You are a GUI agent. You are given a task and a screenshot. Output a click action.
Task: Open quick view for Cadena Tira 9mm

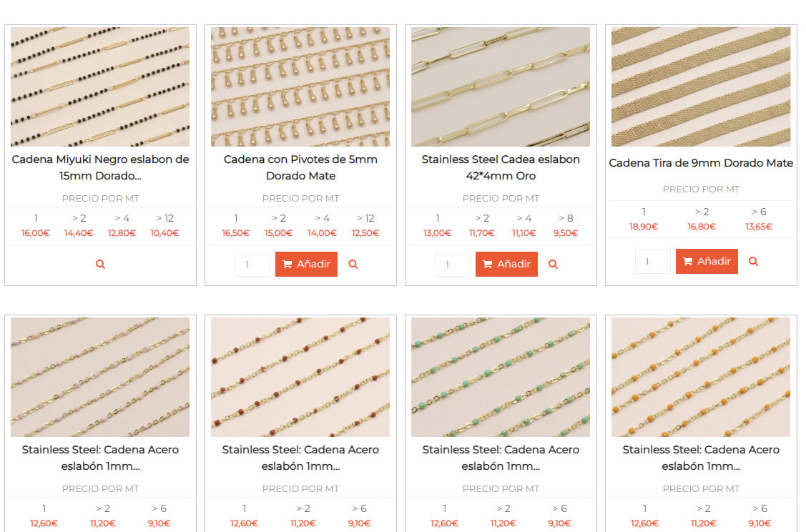[x=754, y=261]
